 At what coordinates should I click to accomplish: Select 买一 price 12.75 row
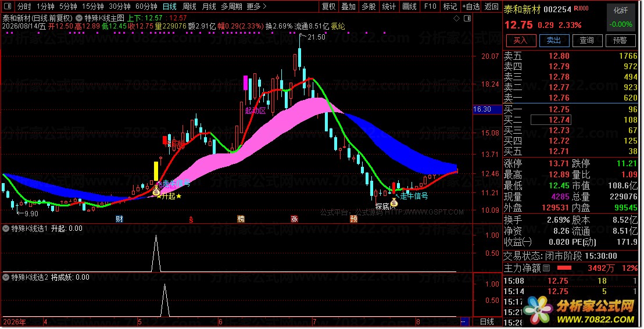pyautogui.click(x=571, y=109)
